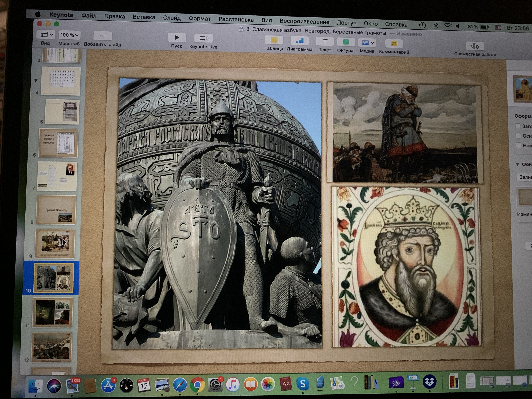Insert a chart with Диаграмма

point(299,41)
